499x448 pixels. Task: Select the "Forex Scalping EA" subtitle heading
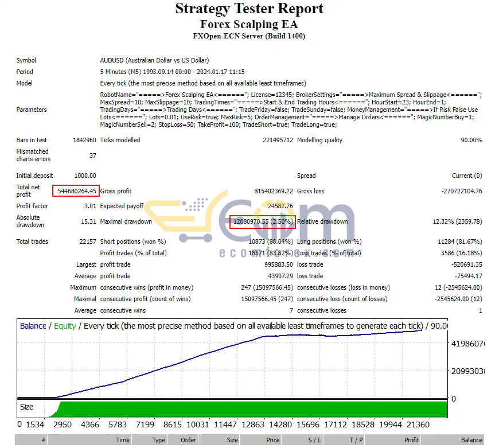pyautogui.click(x=249, y=24)
